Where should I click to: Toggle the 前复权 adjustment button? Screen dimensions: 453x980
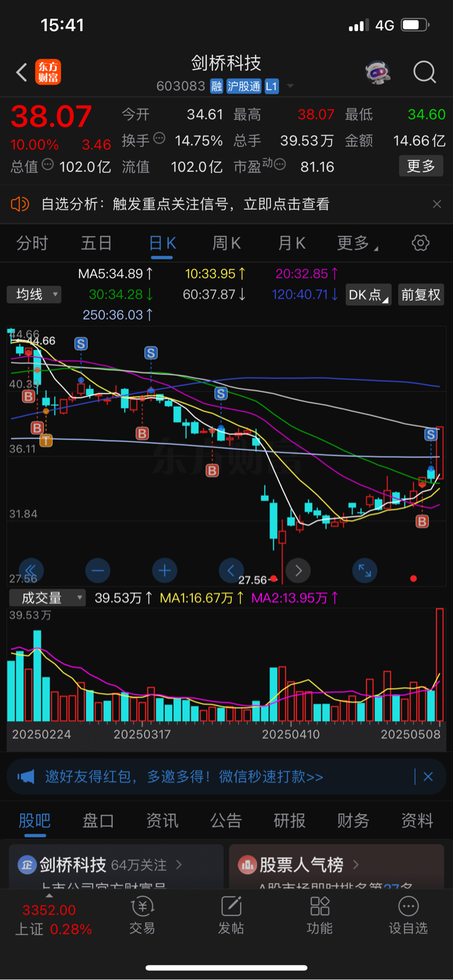[421, 295]
